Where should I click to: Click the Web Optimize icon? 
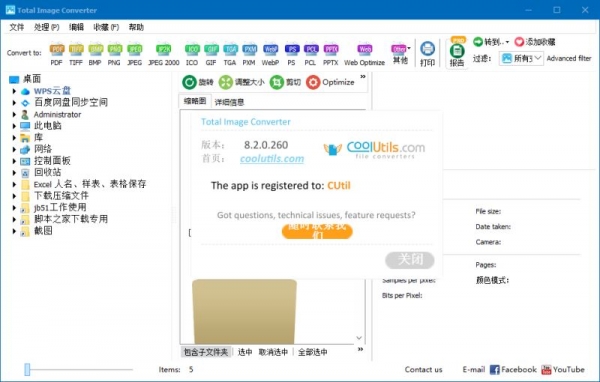click(x=364, y=49)
